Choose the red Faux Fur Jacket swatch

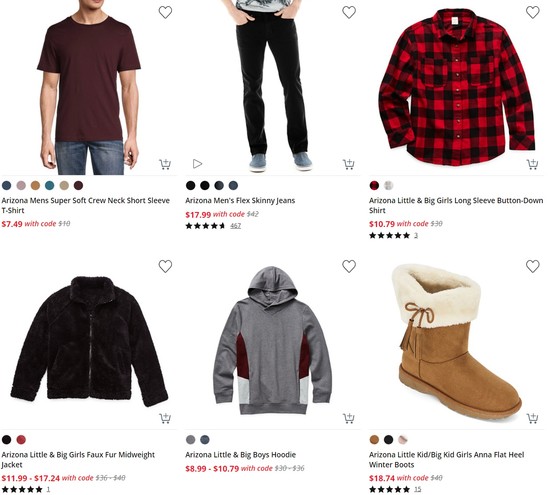click(21, 439)
